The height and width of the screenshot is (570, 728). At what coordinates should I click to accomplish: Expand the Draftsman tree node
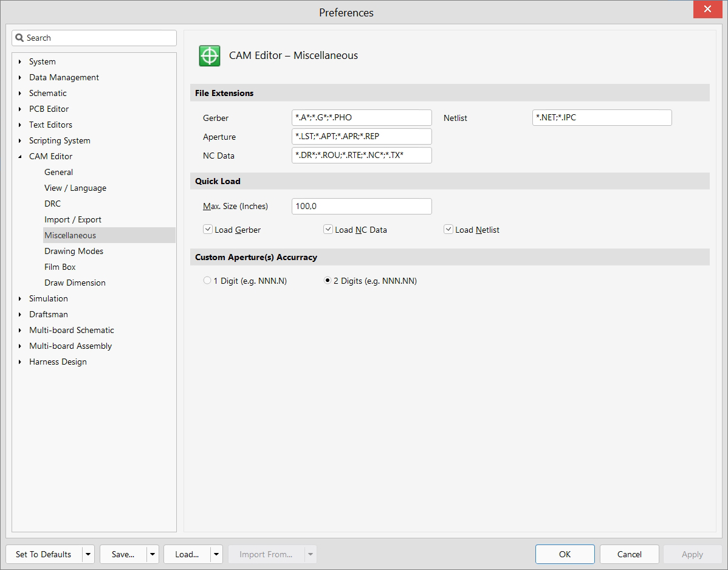(x=20, y=314)
